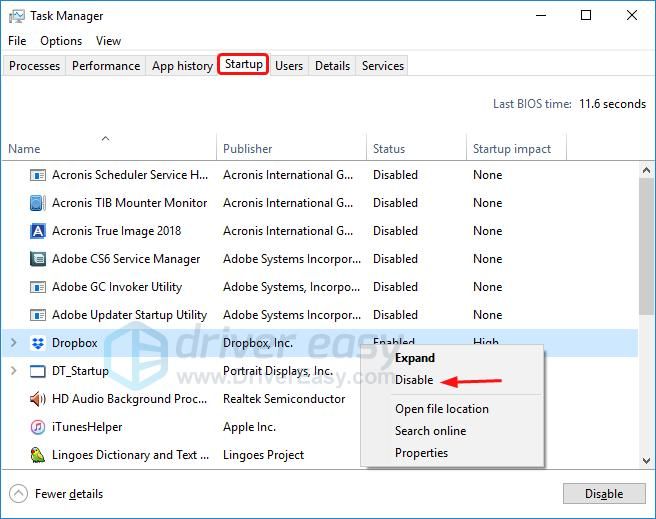Screen dimensions: 656x519
Task: Open the Options menu
Action: point(61,41)
